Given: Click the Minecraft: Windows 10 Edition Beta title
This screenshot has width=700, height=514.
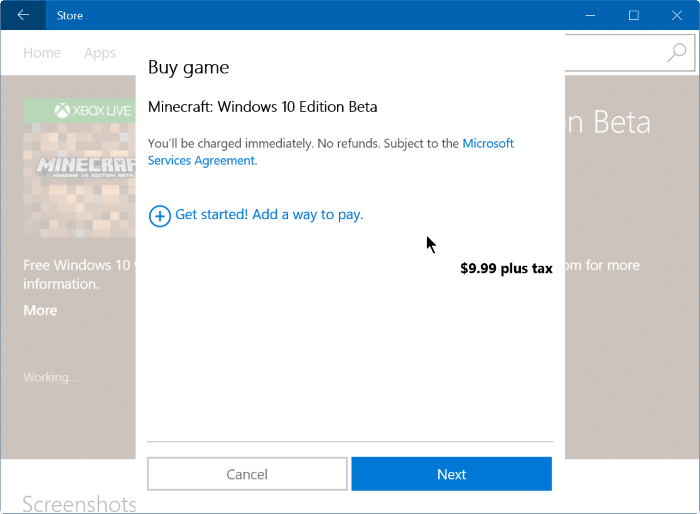Looking at the screenshot, I should coord(262,107).
